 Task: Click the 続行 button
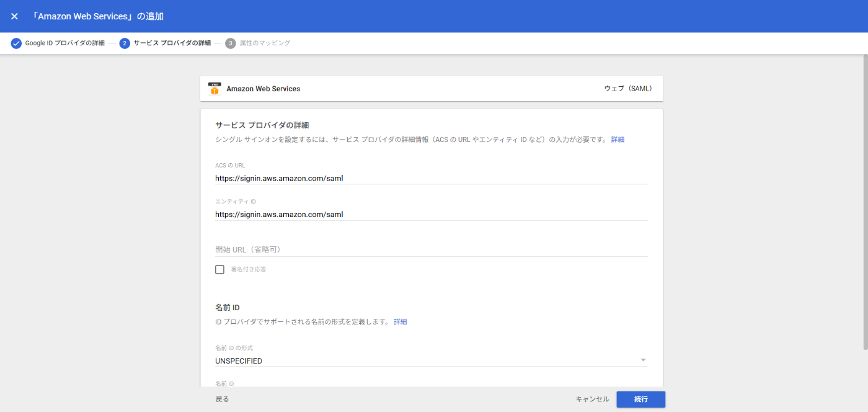641,399
